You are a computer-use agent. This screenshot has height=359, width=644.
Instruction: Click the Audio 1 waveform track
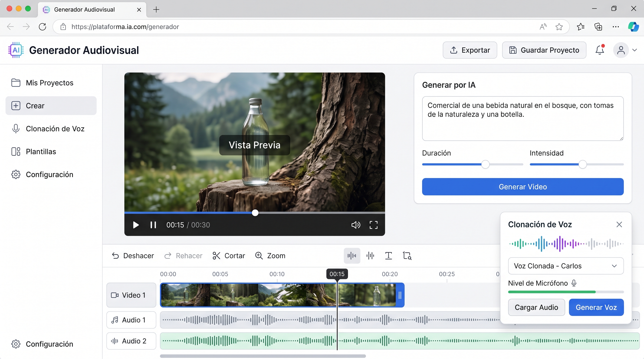click(330, 320)
